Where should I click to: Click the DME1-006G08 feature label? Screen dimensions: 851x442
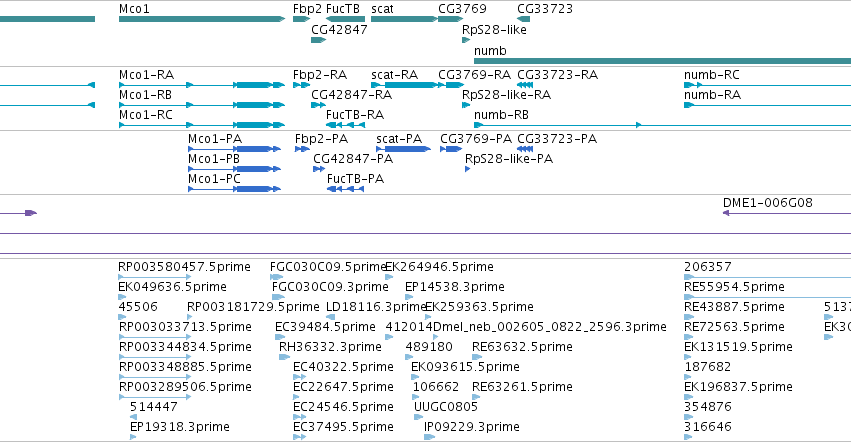[768, 203]
